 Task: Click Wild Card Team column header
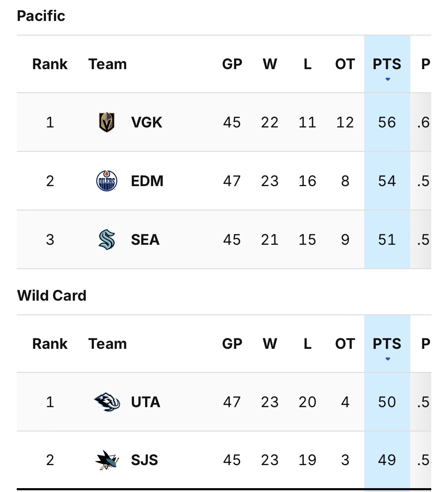point(107,344)
